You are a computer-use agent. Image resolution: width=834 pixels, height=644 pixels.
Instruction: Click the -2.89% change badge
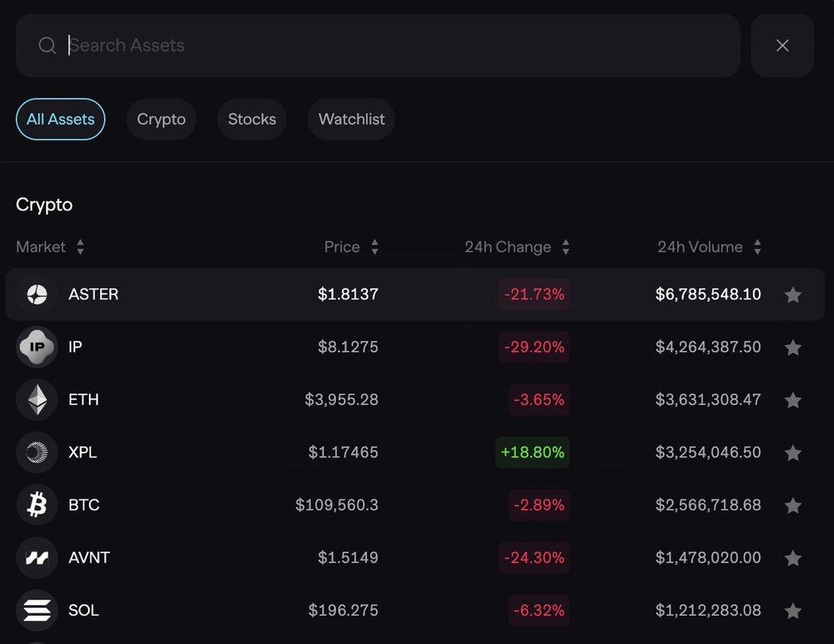coord(539,505)
